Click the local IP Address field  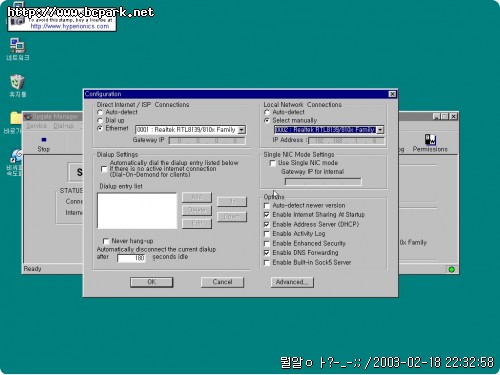pyautogui.click(x=346, y=141)
